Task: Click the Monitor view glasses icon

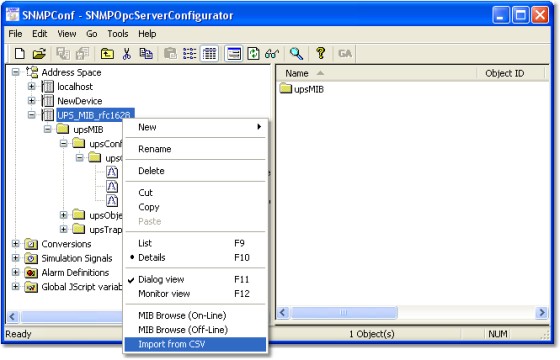Action: tap(272, 54)
